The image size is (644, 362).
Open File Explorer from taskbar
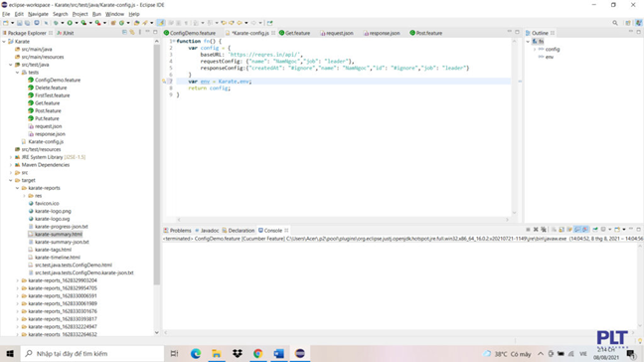click(x=217, y=353)
